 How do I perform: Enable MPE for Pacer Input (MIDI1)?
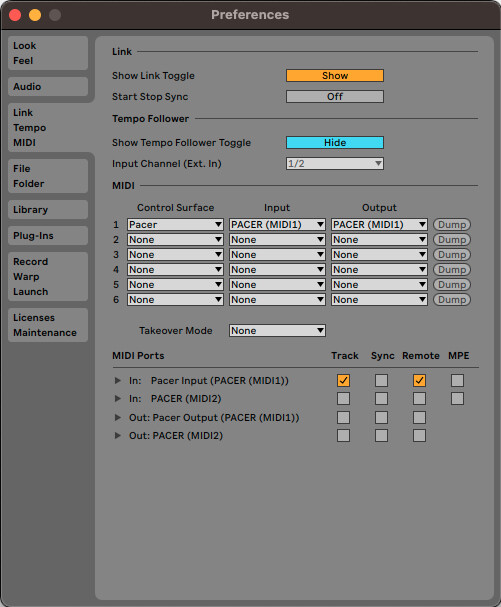coord(457,381)
